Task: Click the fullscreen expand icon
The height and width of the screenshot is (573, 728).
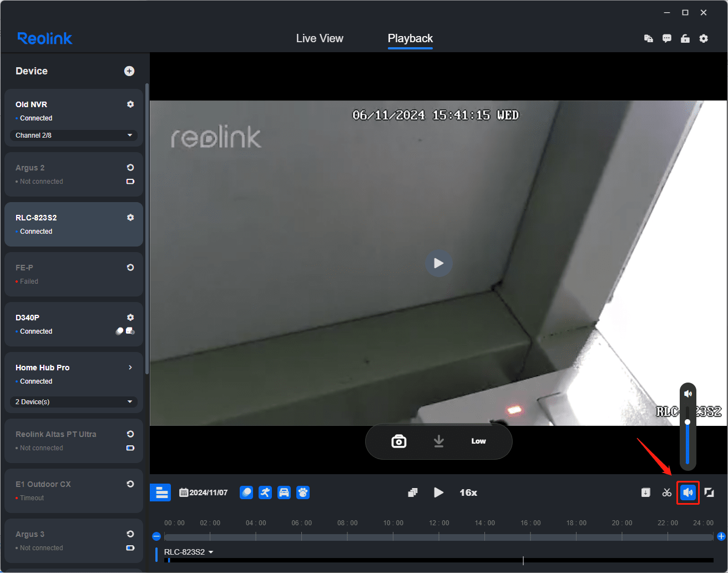Action: point(709,492)
